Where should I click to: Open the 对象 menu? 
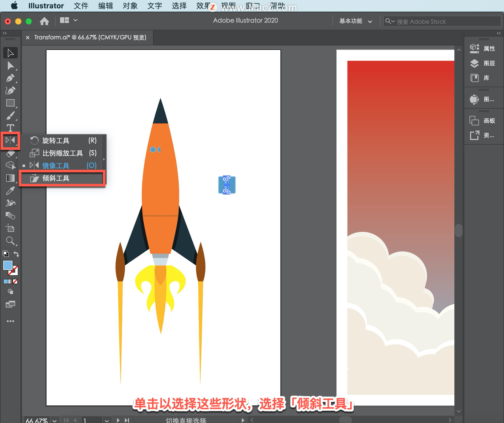click(x=130, y=6)
